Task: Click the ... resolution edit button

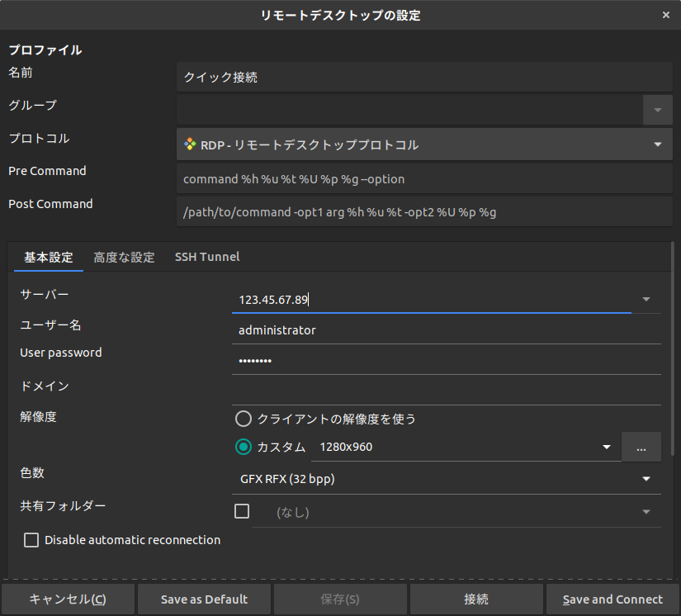Action: coord(641,447)
